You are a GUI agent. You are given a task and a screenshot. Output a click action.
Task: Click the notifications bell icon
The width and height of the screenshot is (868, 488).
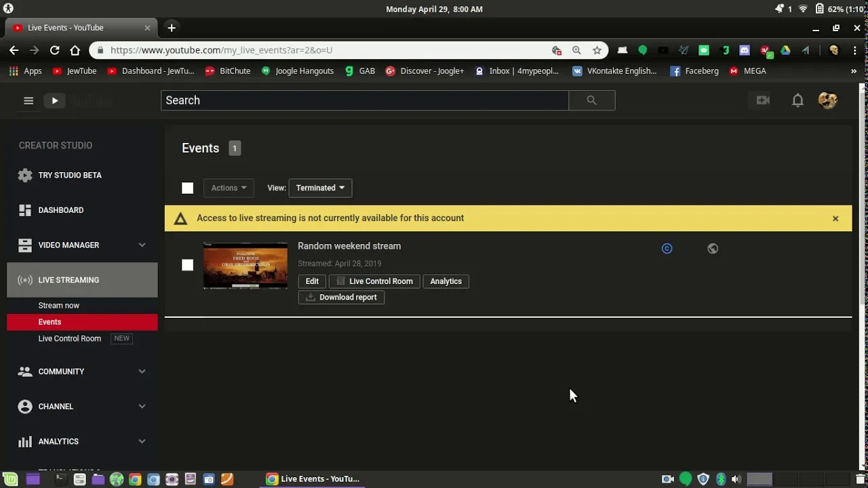797,101
